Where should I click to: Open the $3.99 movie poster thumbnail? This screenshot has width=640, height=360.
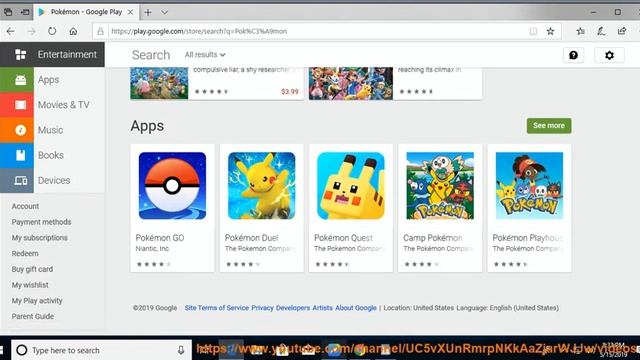point(159,83)
